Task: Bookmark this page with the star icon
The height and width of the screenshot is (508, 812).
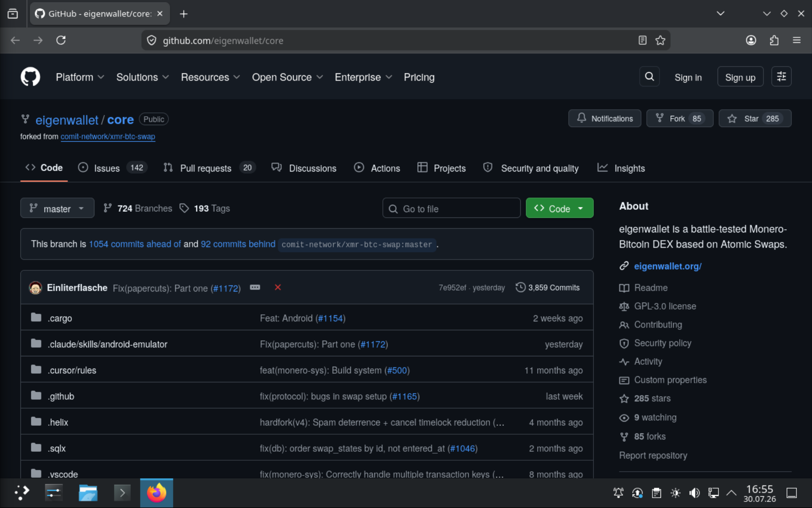Action: tap(660, 40)
